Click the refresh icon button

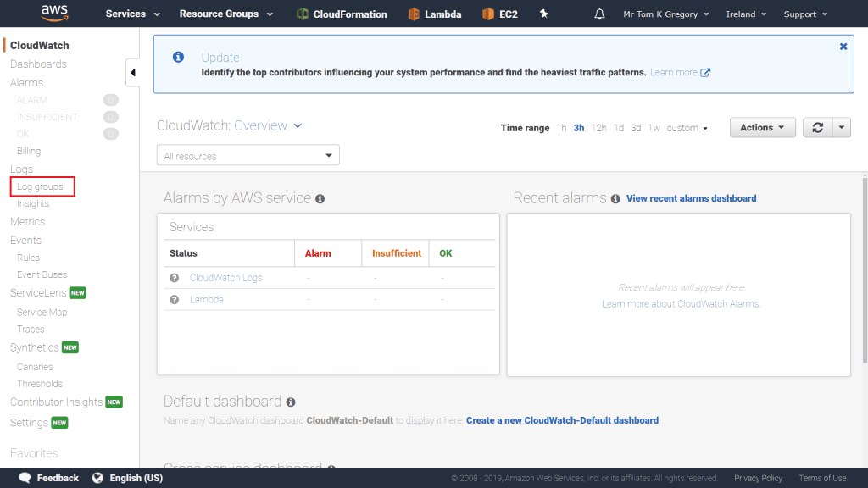(817, 128)
